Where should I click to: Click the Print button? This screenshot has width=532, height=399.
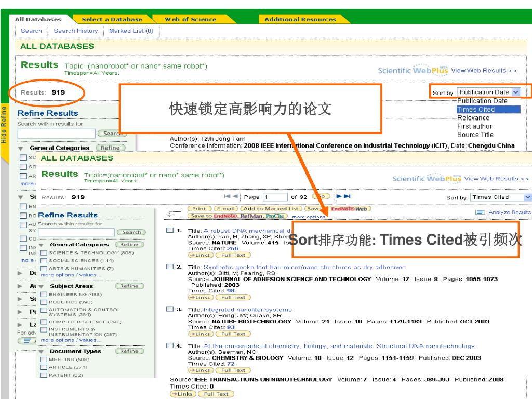(x=199, y=209)
